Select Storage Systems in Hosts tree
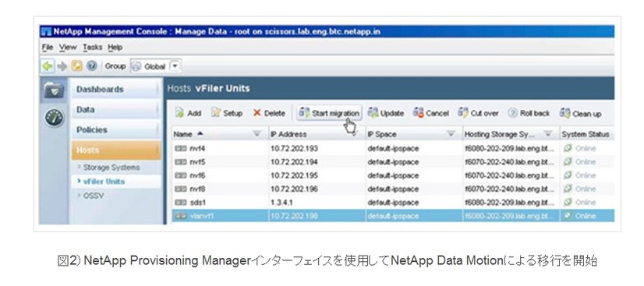This screenshot has height=286, width=644. tap(111, 168)
